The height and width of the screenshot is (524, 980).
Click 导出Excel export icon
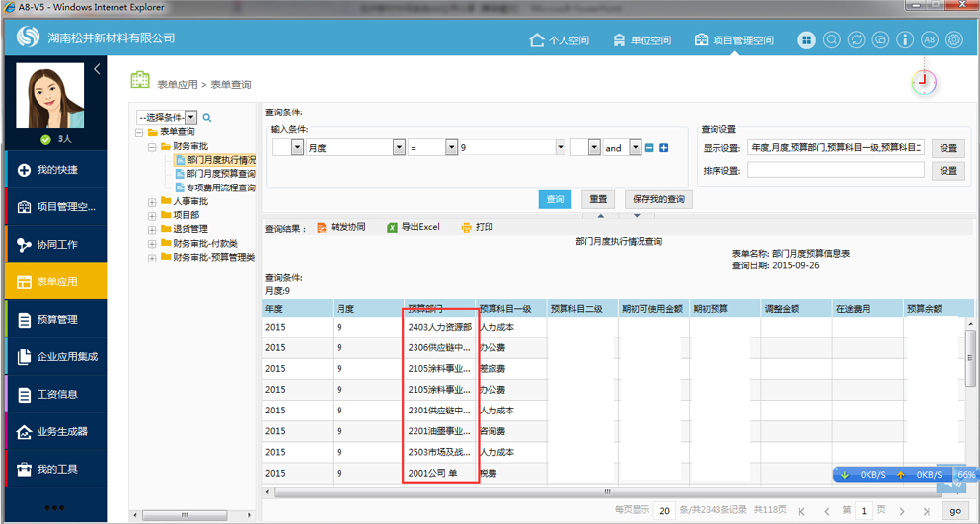392,228
